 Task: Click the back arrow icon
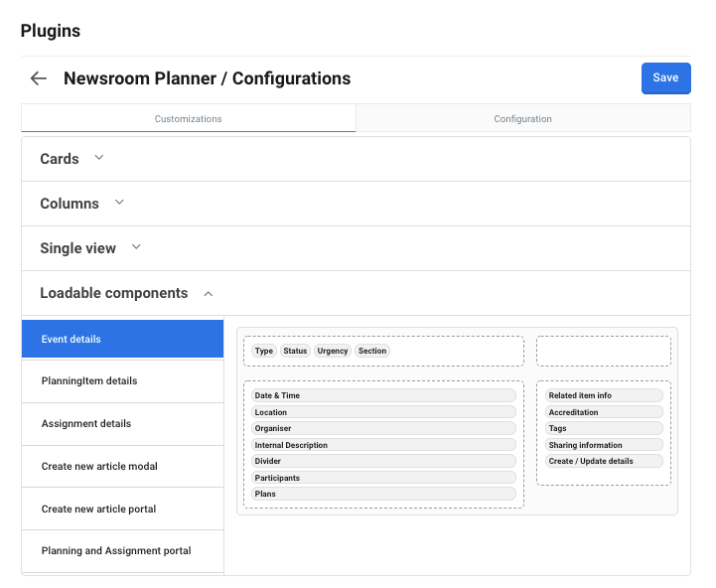click(39, 78)
